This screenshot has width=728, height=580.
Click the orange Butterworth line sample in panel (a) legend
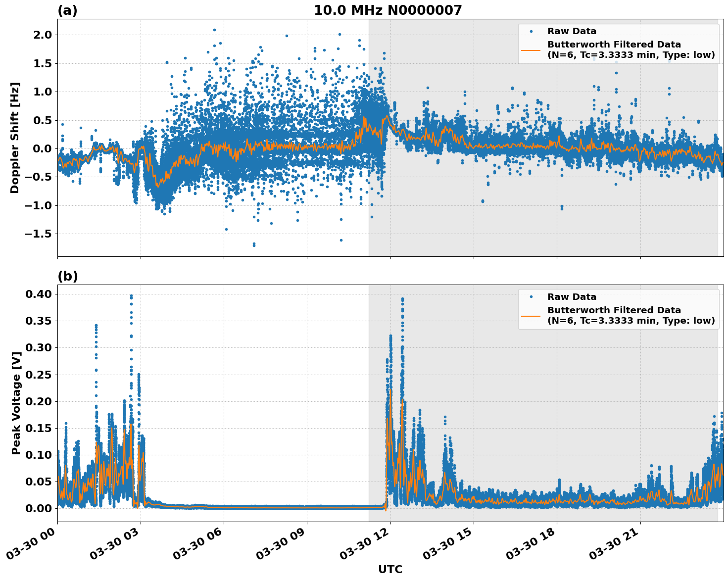point(531,50)
